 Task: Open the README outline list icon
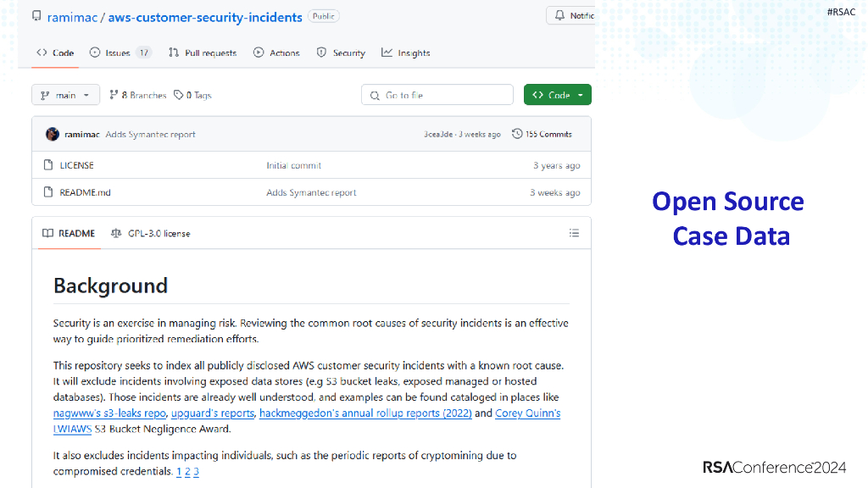coord(574,233)
